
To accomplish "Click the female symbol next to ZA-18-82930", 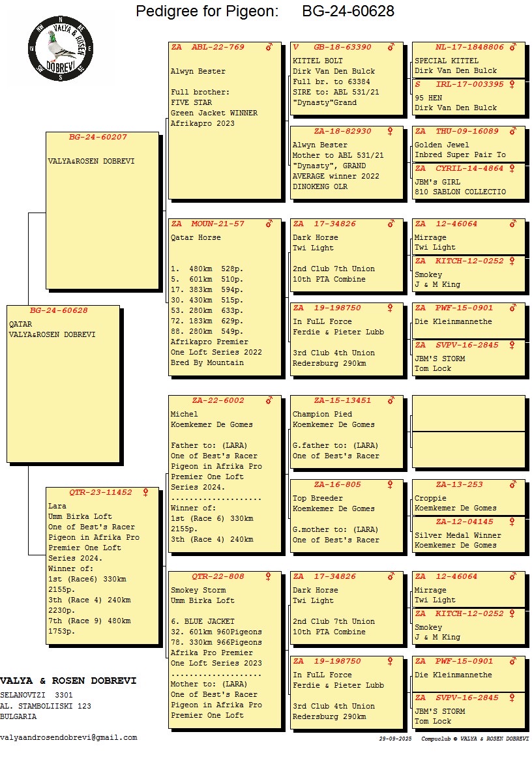I will [x=391, y=132].
